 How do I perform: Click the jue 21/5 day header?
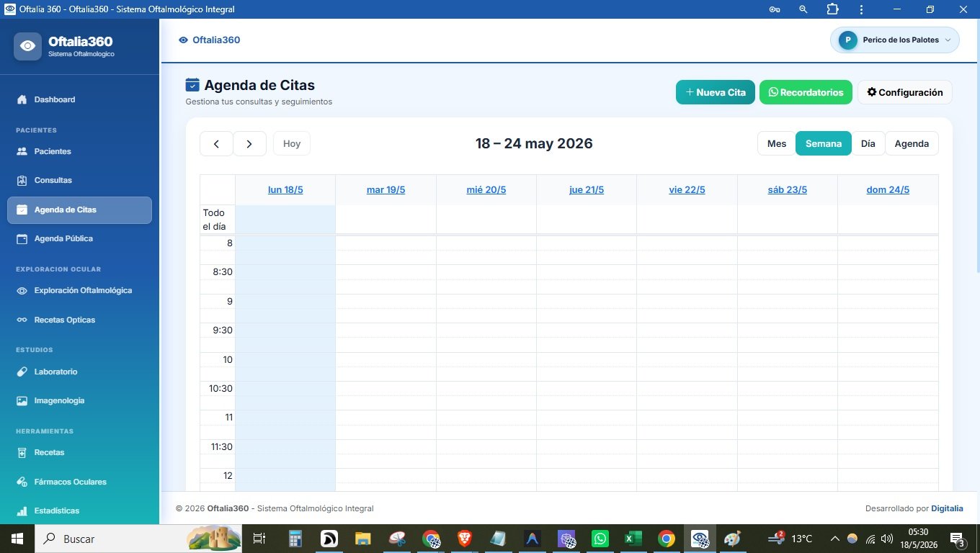click(587, 190)
